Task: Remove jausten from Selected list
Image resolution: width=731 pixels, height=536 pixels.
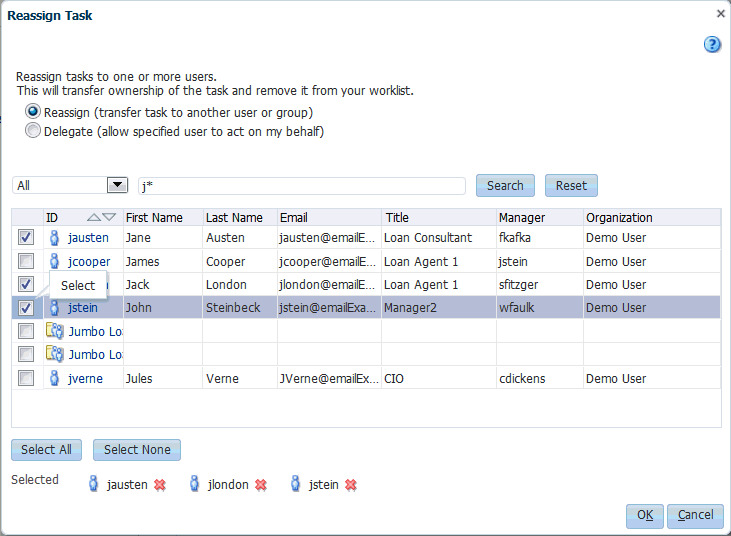Action: click(x=160, y=485)
